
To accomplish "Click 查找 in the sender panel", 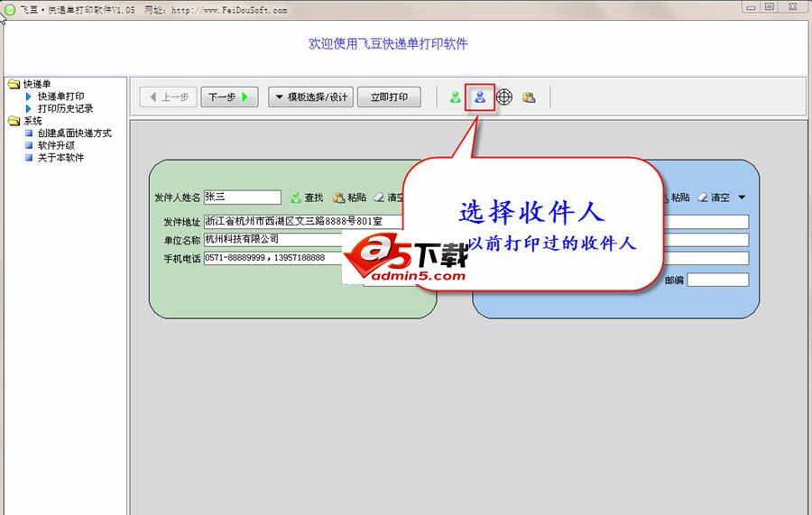I will pos(307,198).
